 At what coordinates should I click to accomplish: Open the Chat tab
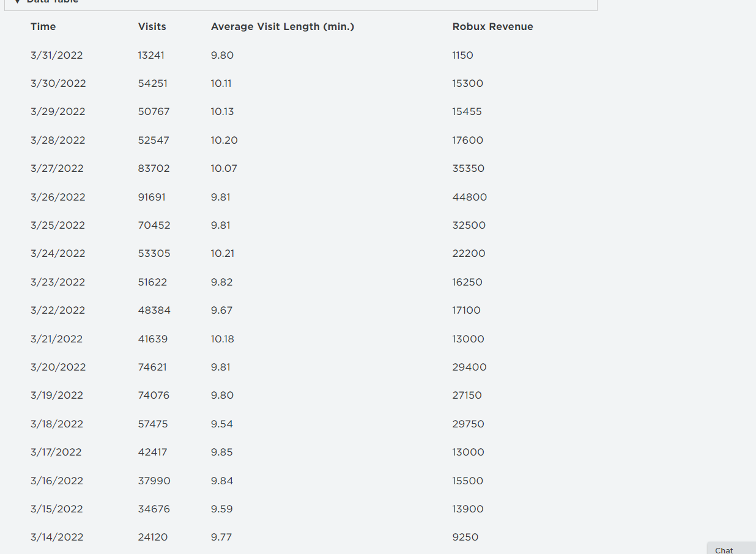724,550
